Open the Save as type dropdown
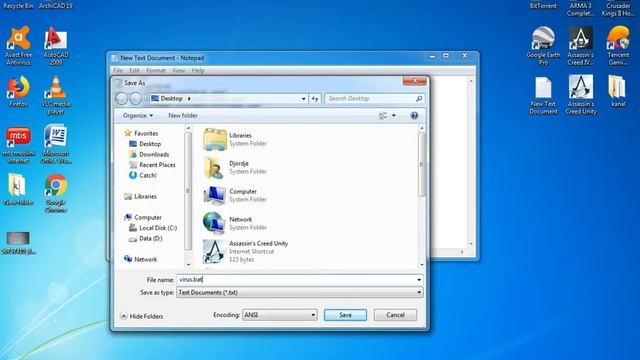640x360 pixels. pyautogui.click(x=419, y=292)
